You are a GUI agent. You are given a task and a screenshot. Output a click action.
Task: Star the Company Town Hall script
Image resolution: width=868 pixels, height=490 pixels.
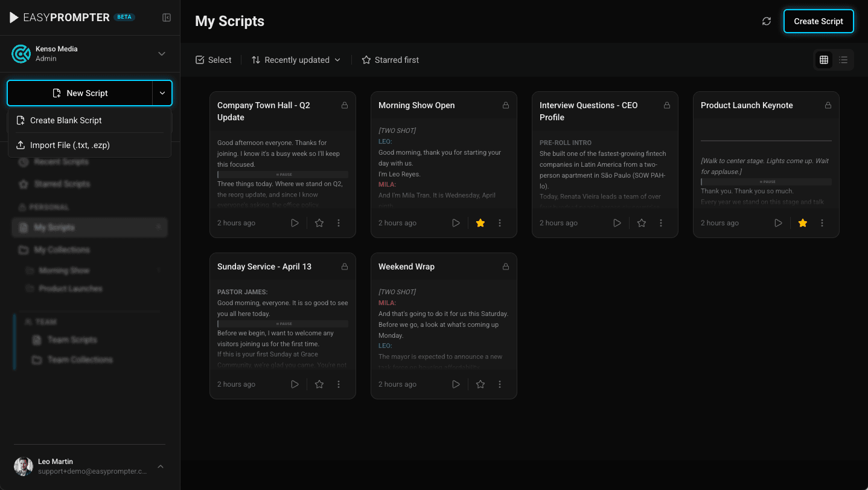(x=319, y=222)
